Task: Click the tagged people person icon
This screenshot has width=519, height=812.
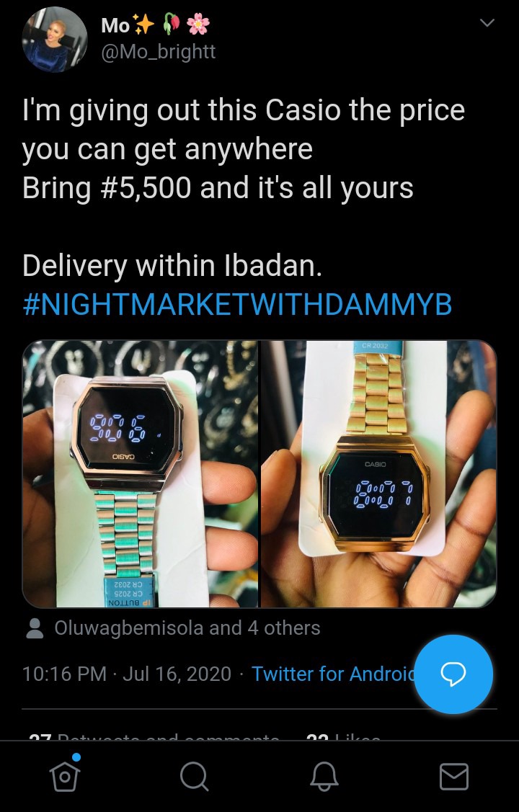Action: pyautogui.click(x=35, y=628)
